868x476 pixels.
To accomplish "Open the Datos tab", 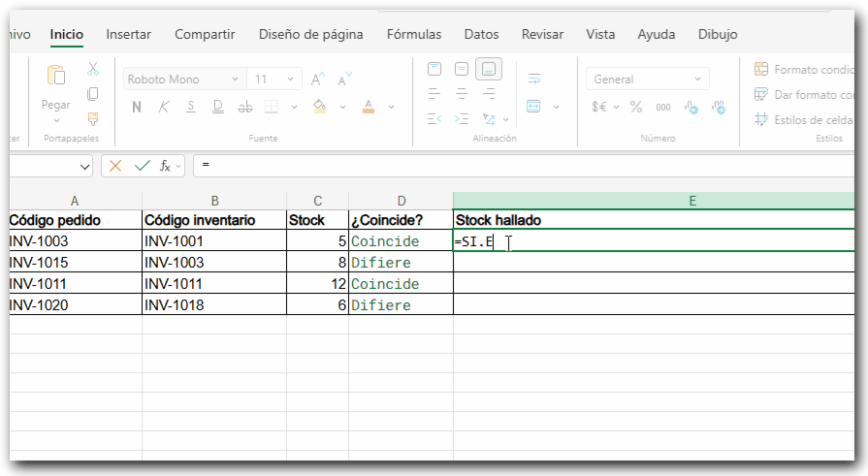I will tap(482, 34).
